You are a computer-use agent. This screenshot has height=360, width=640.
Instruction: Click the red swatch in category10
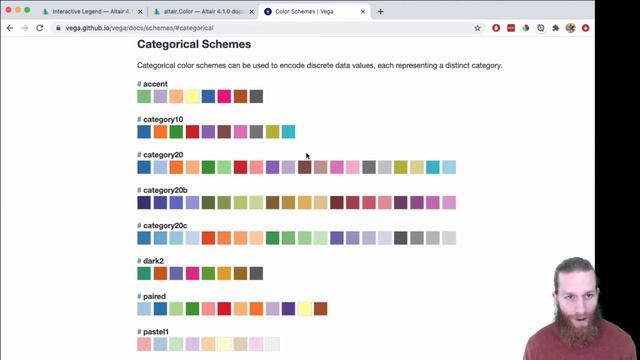(x=192, y=132)
